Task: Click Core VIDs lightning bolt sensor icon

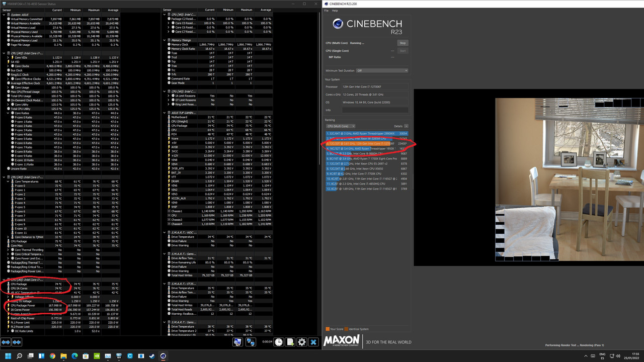Action: click(12, 57)
